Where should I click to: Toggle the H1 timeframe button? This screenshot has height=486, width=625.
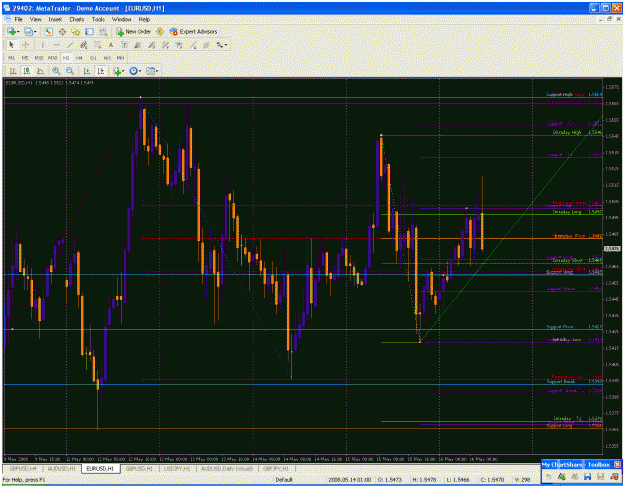pyautogui.click(x=66, y=58)
